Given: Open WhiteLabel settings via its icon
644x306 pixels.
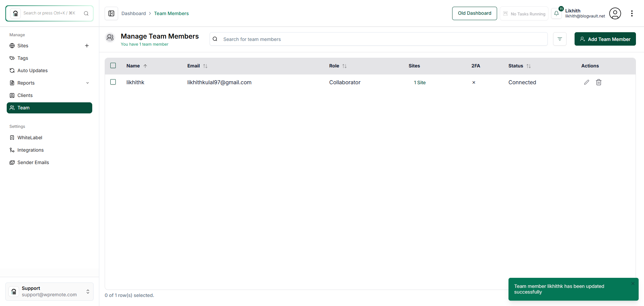Looking at the screenshot, I should tap(12, 138).
